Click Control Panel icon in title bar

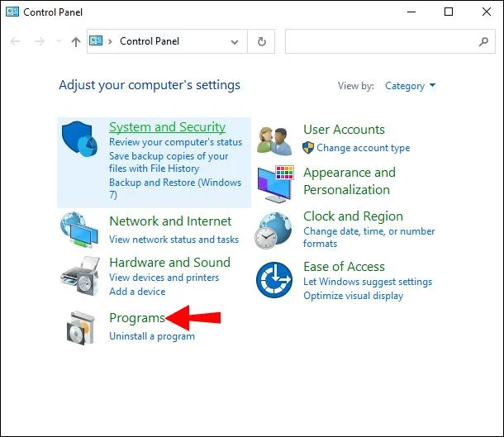pyautogui.click(x=12, y=12)
